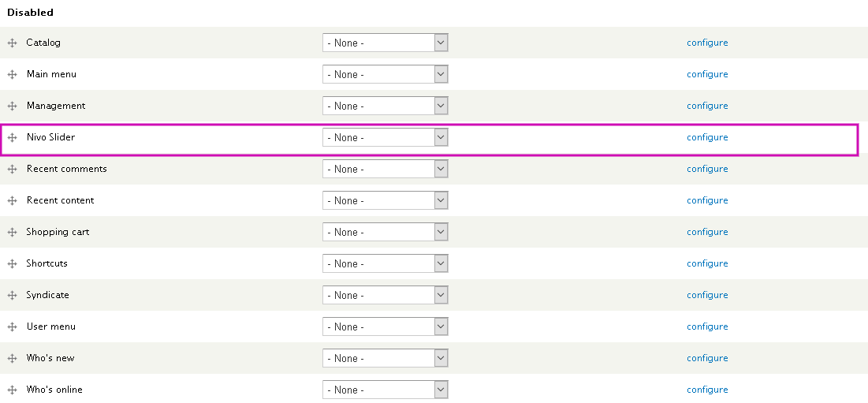Click the Who's online move handle
Image resolution: width=868 pixels, height=403 pixels.
[x=12, y=390]
